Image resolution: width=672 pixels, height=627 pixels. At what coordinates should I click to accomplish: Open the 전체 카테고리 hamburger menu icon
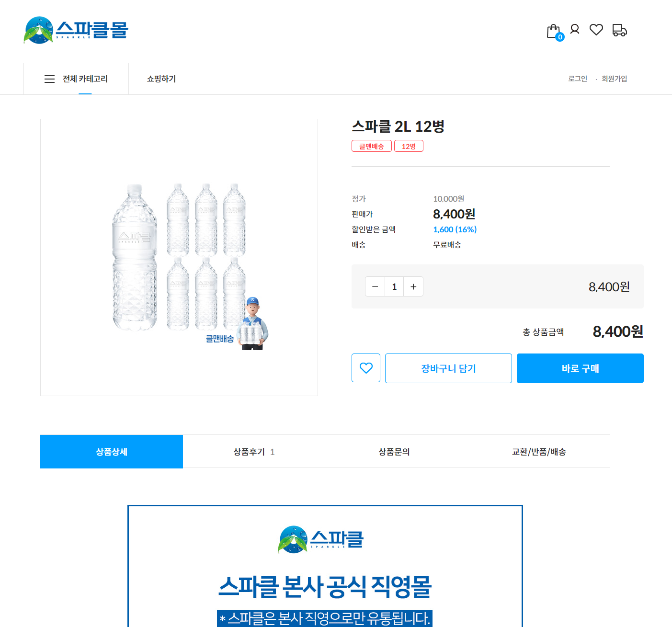(50, 79)
